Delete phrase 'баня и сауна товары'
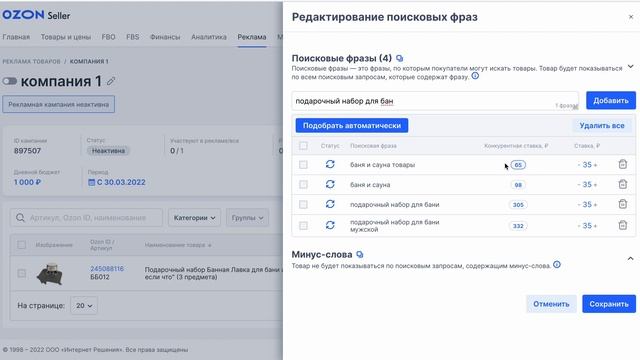 point(622,164)
